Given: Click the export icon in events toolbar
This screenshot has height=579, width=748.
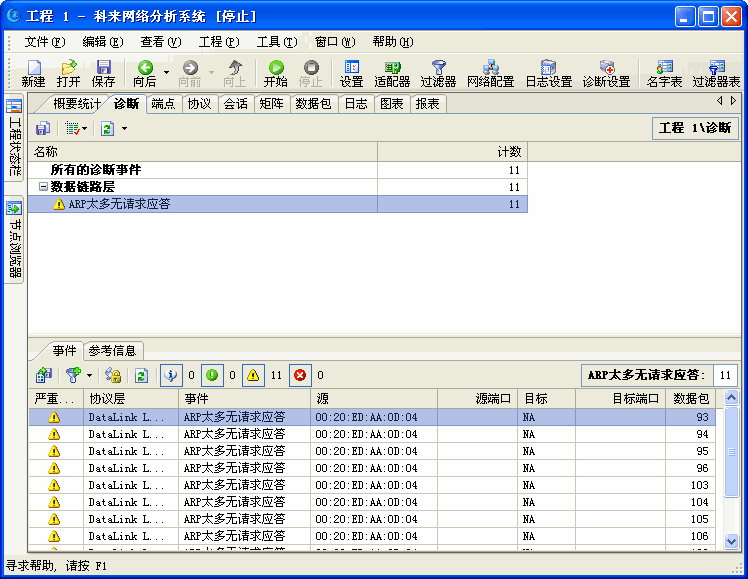Looking at the screenshot, I should (x=43, y=375).
